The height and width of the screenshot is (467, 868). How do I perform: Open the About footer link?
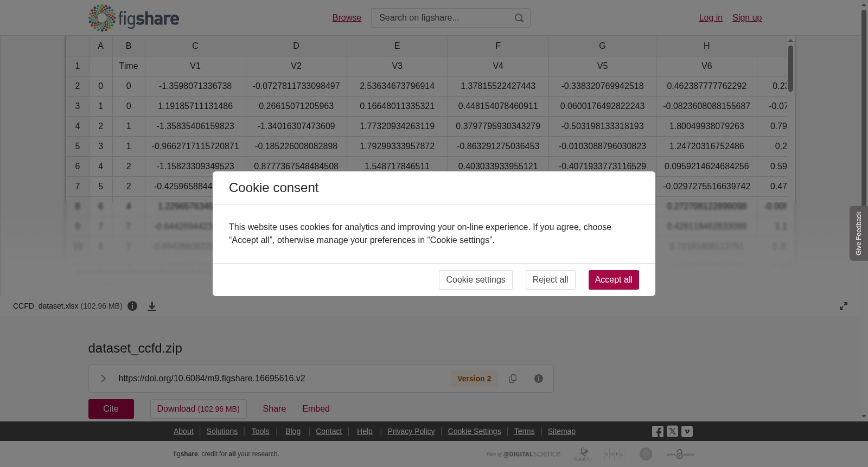click(x=183, y=431)
